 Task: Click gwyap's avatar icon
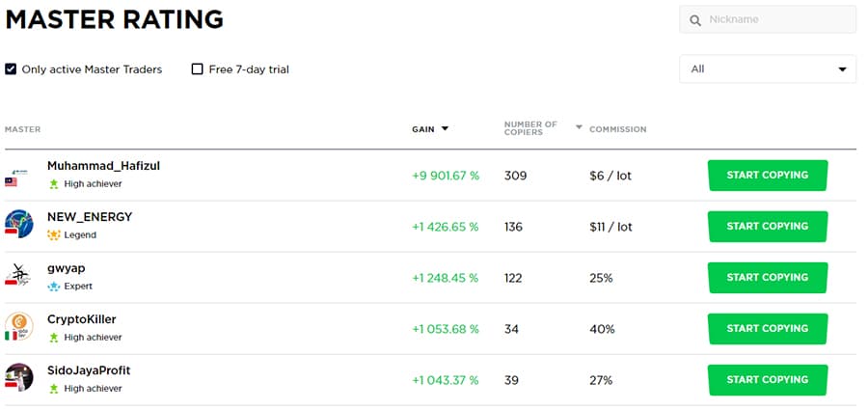tap(18, 276)
